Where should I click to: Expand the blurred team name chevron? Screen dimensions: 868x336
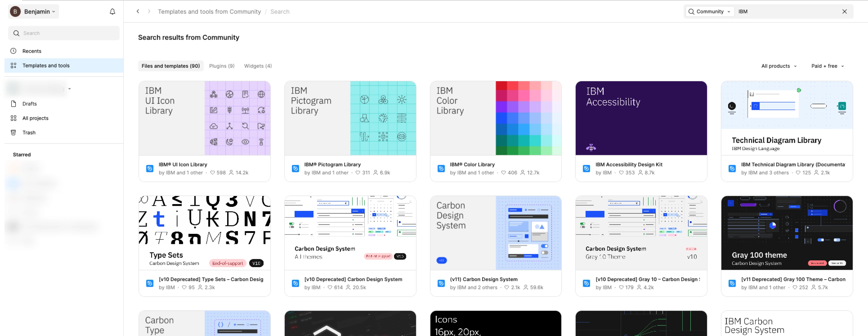coord(69,88)
